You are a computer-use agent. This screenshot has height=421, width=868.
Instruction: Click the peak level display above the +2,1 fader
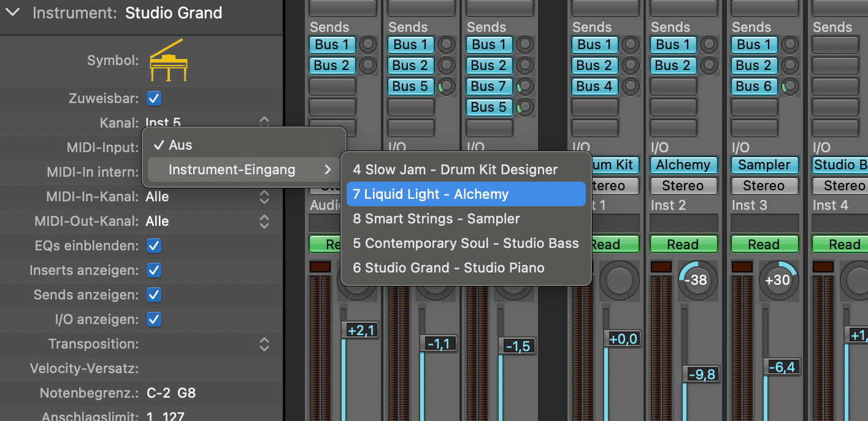click(x=320, y=267)
